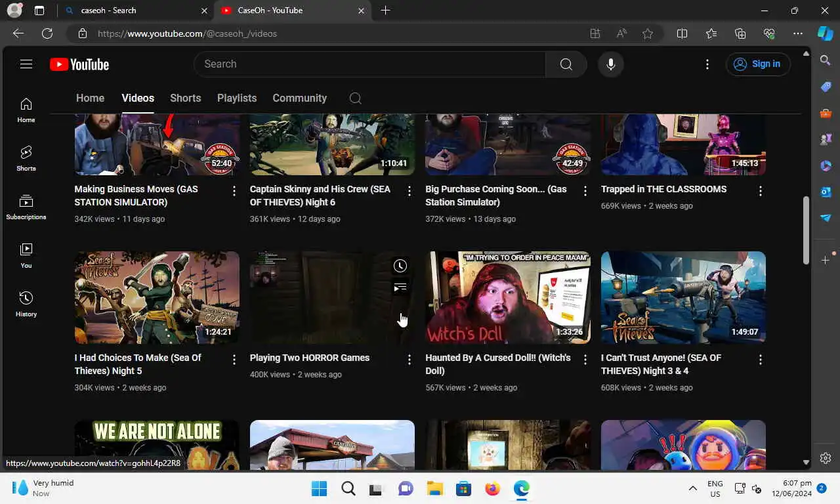Image resolution: width=840 pixels, height=504 pixels.
Task: Open Sea of Thieves 1:49:07 thumbnail
Action: tap(683, 297)
